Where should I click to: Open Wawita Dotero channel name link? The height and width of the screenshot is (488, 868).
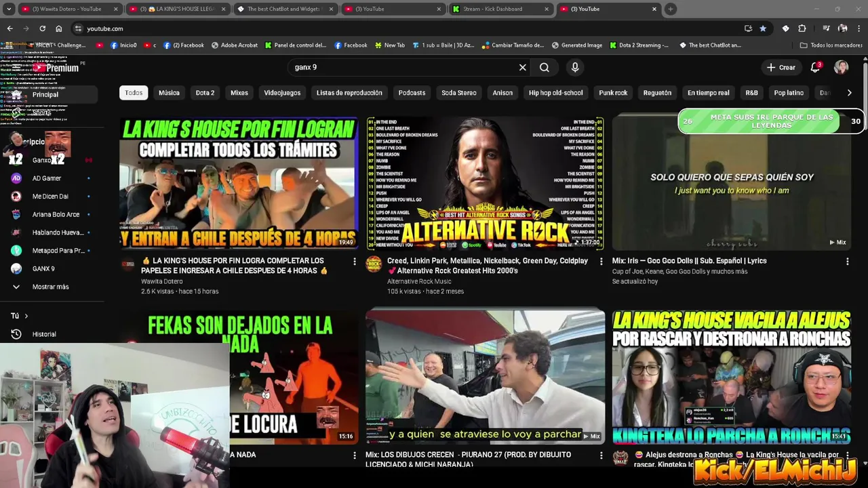click(x=162, y=281)
